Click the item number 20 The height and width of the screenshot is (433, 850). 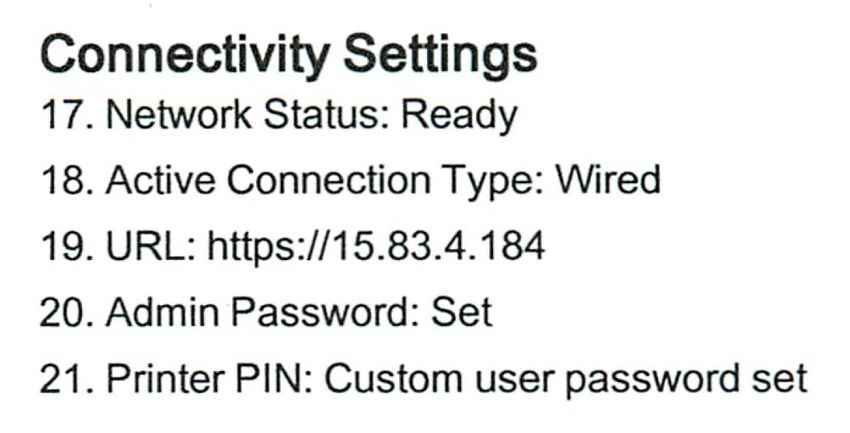coord(66,312)
